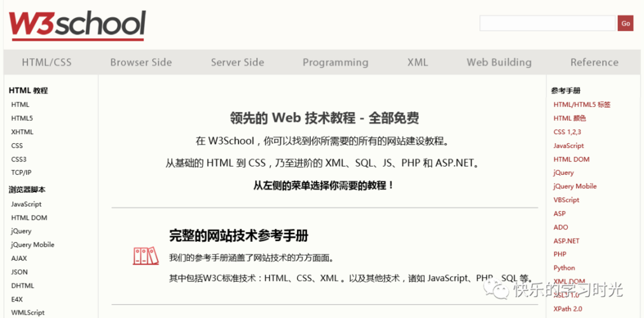Open HTML DOM reference in right sidebar
This screenshot has height=318, width=644.
point(572,159)
